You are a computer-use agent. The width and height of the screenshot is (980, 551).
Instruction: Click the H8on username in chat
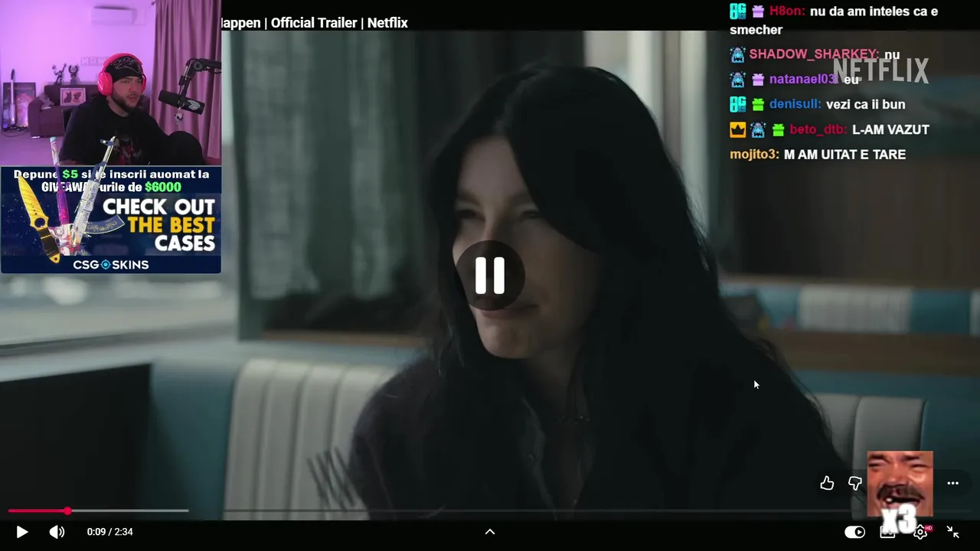[788, 11]
